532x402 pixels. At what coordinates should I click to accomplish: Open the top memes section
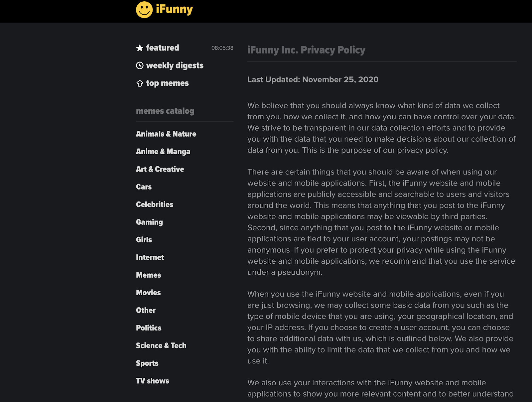[x=167, y=83]
